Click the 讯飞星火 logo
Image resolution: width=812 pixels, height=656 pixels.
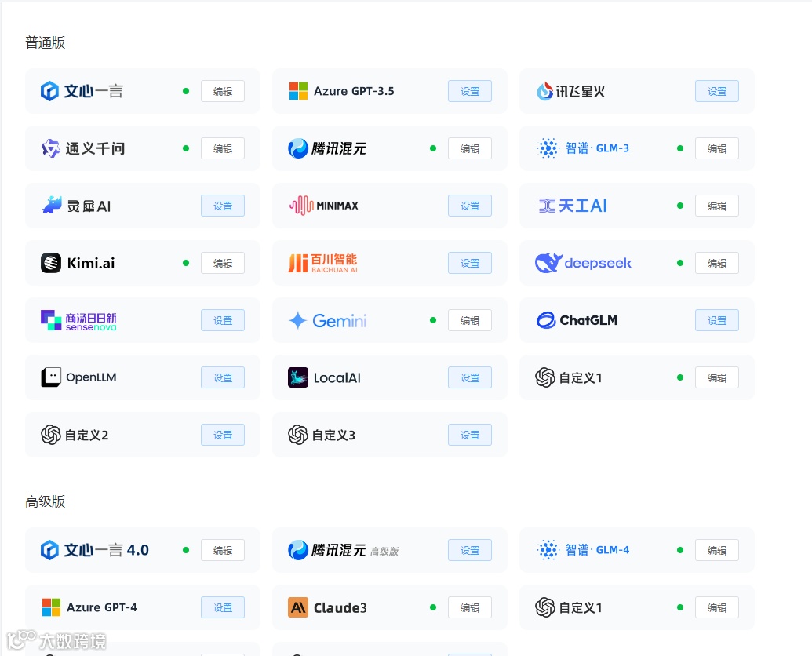[544, 91]
